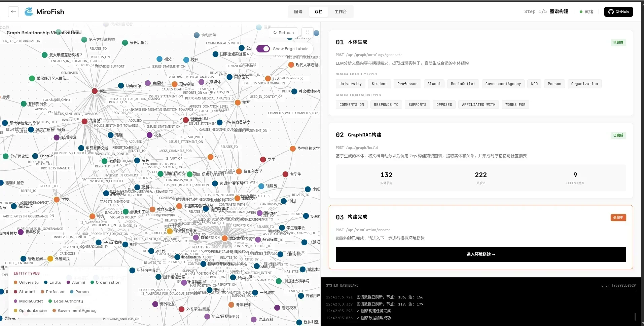The width and height of the screenshot is (644, 326).
Task: Click the fullscreen expand graph icon
Action: pos(307,33)
